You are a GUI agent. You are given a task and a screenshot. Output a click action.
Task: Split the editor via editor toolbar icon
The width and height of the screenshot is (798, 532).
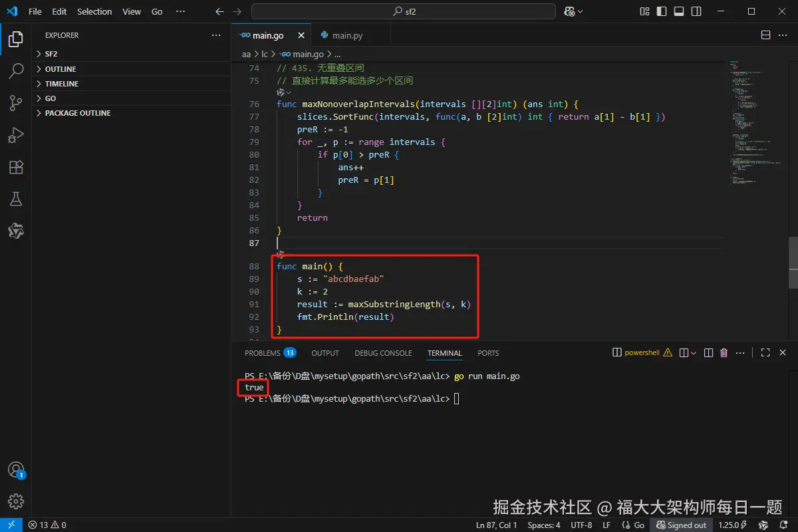click(x=765, y=35)
